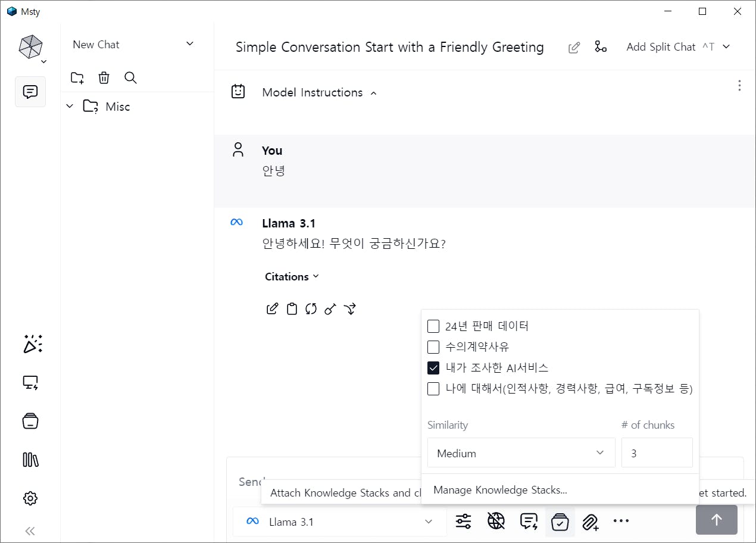
Task: Click the Model Instructions smiley calendar icon
Action: (238, 92)
